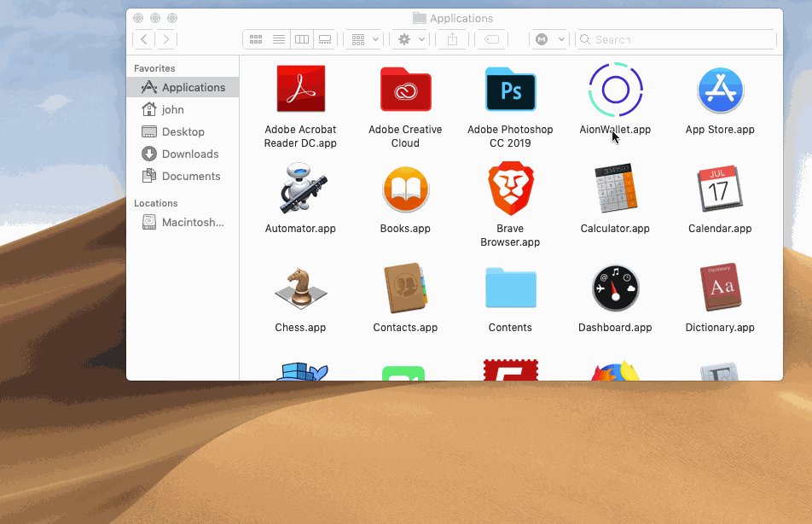This screenshot has height=524, width=812.
Task: Select the Contacts address book icon
Action: 405,288
